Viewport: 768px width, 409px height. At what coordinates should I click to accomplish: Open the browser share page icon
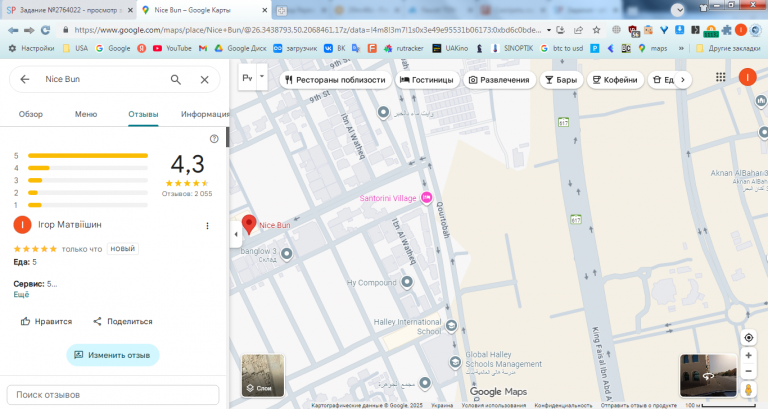tap(578, 30)
